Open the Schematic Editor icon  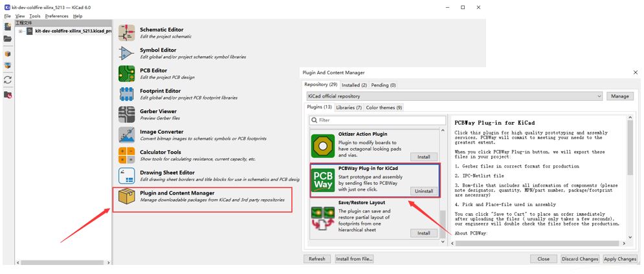127,33
